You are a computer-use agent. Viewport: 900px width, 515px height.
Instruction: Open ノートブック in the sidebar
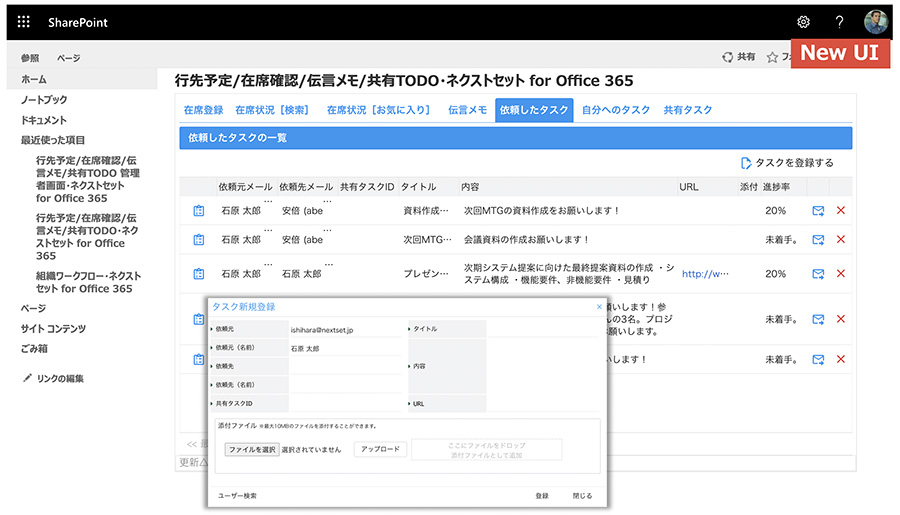coord(44,100)
